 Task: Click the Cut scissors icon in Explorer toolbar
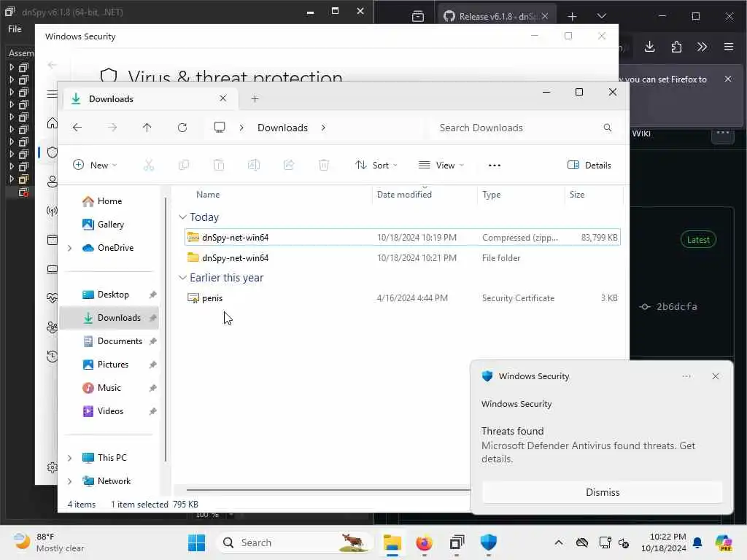point(149,166)
